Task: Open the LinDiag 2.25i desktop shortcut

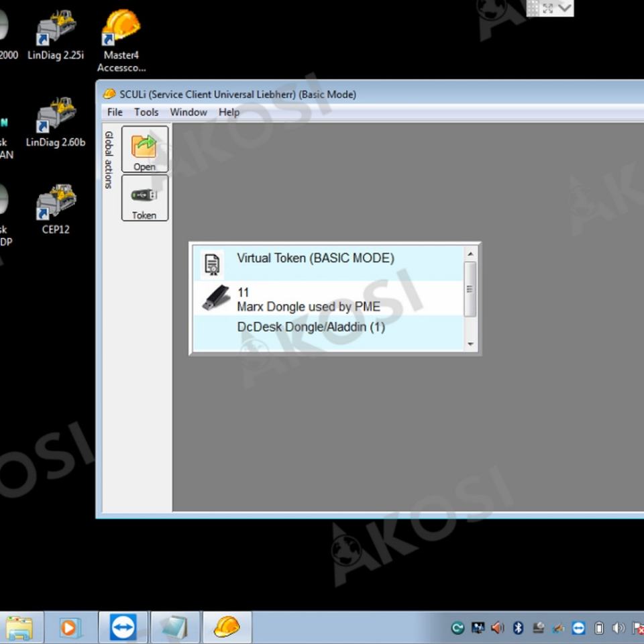Action: [56, 35]
